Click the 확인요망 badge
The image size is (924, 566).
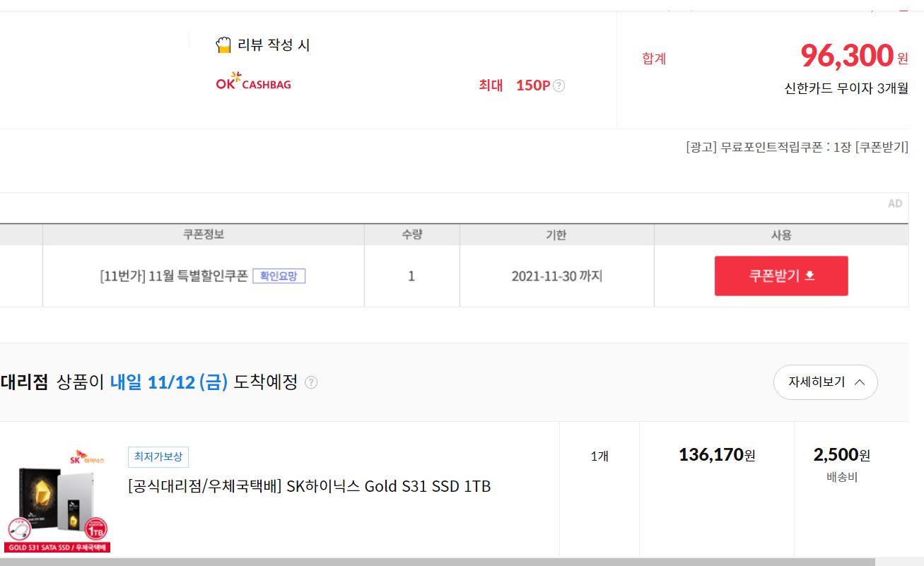tap(279, 276)
